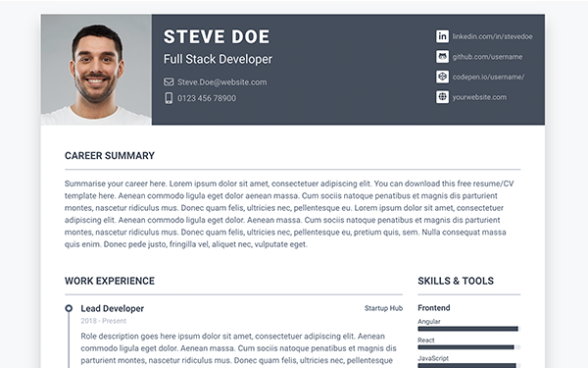588x368 pixels.
Task: Click the globe website icon
Action: pyautogui.click(x=442, y=97)
